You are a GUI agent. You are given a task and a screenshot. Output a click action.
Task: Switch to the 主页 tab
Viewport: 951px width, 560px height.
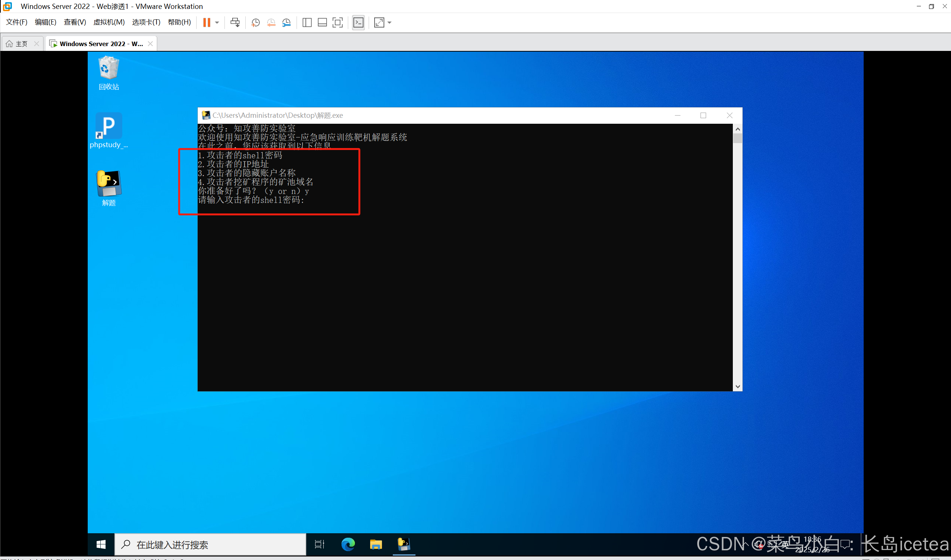point(21,43)
